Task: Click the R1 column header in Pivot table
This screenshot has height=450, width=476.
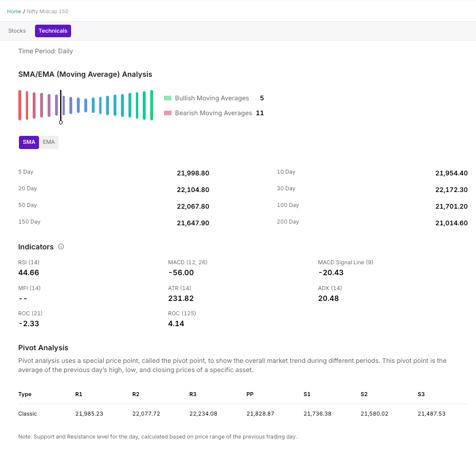Action: [79, 394]
